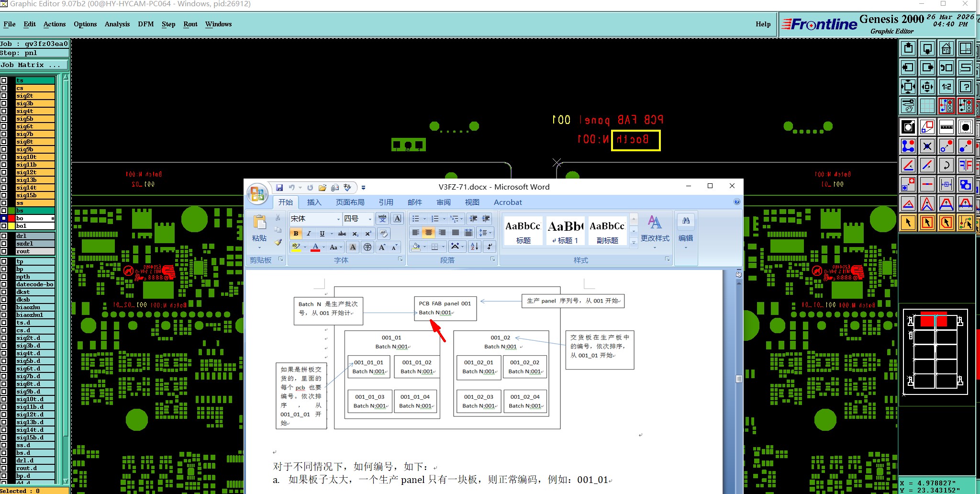Toggle checkbox for sig2t layer
980x494 pixels.
(4, 96)
